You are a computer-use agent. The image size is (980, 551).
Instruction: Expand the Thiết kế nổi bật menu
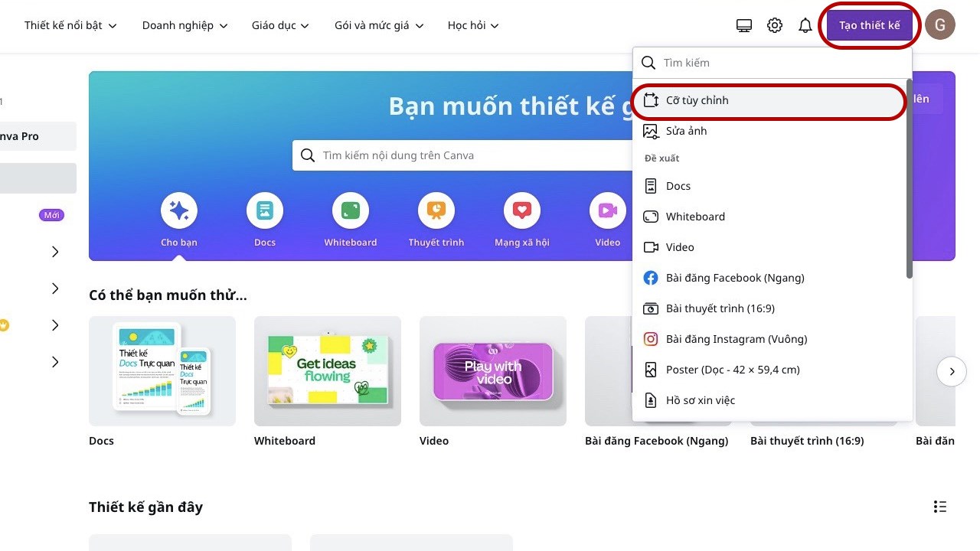click(x=70, y=25)
